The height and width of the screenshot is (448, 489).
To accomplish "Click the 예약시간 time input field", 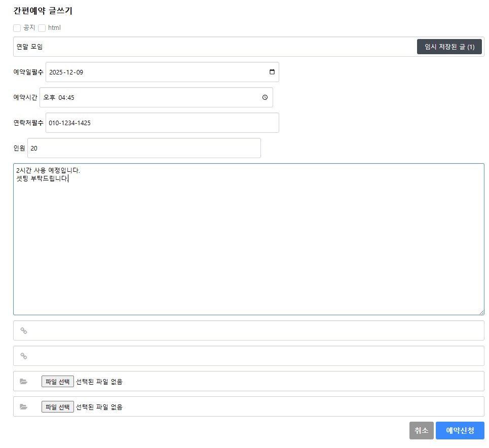I will click(152, 97).
